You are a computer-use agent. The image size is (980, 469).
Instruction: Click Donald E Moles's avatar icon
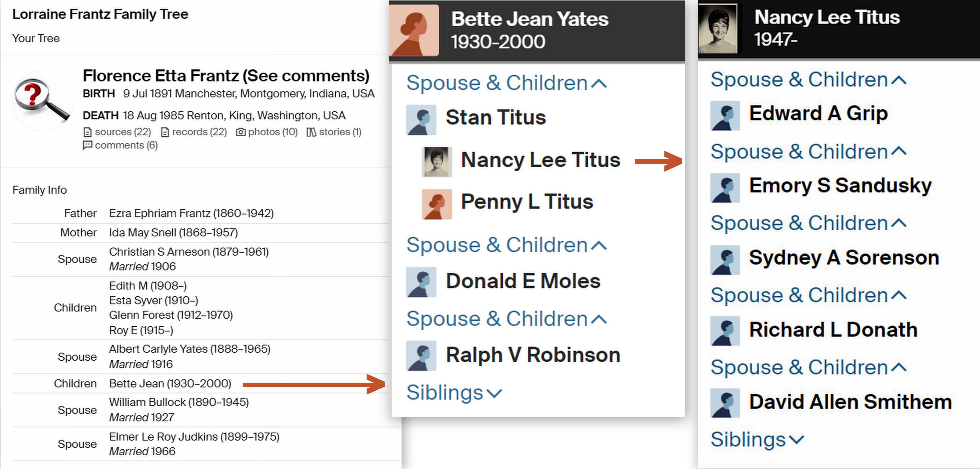tap(421, 282)
